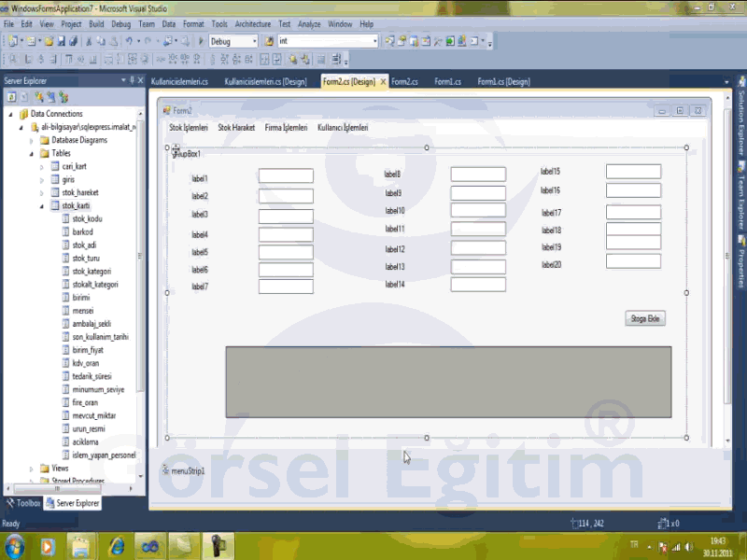Click the text box next to label1
The image size is (747, 560).
pos(286,175)
